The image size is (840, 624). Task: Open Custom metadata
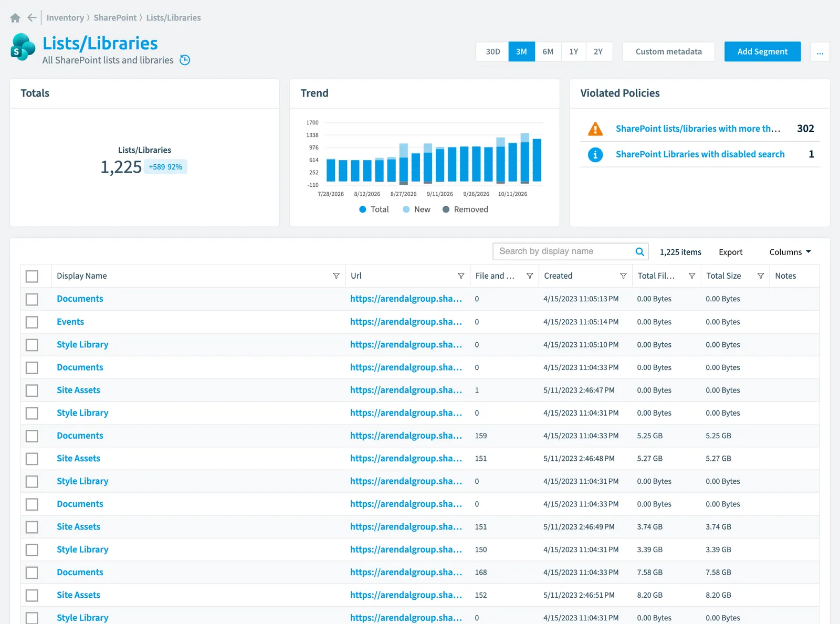click(x=668, y=51)
